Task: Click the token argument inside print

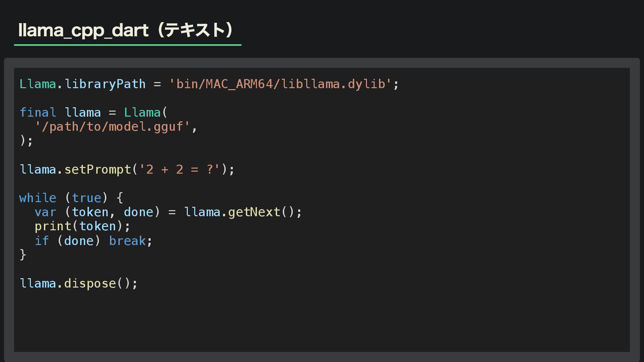Action: pos(98,227)
